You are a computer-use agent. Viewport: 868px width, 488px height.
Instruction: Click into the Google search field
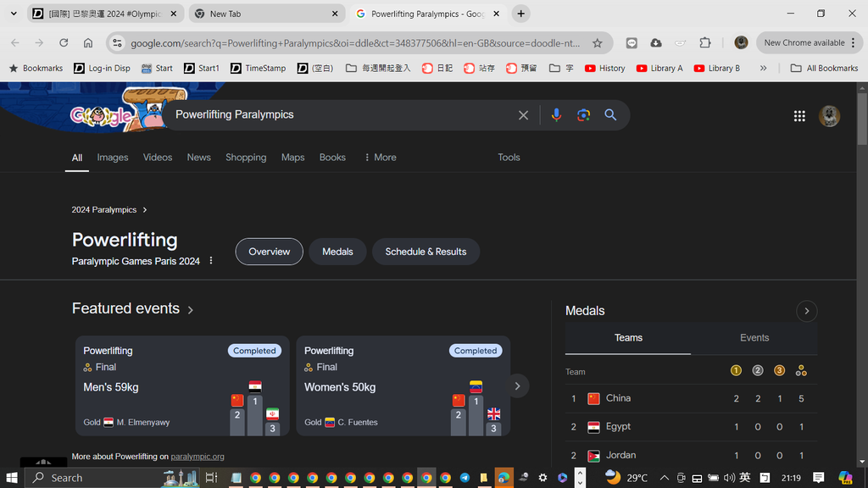click(343, 115)
